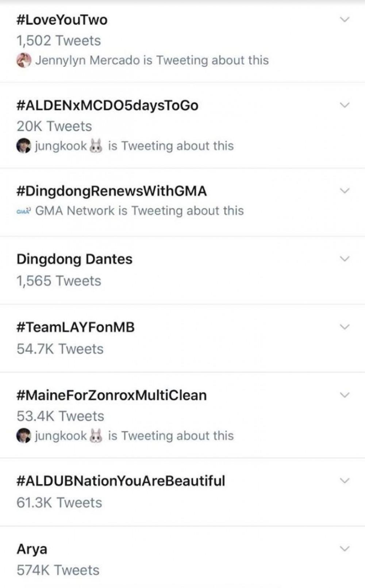
Task: Select the Arya trending topic
Action: (x=32, y=549)
